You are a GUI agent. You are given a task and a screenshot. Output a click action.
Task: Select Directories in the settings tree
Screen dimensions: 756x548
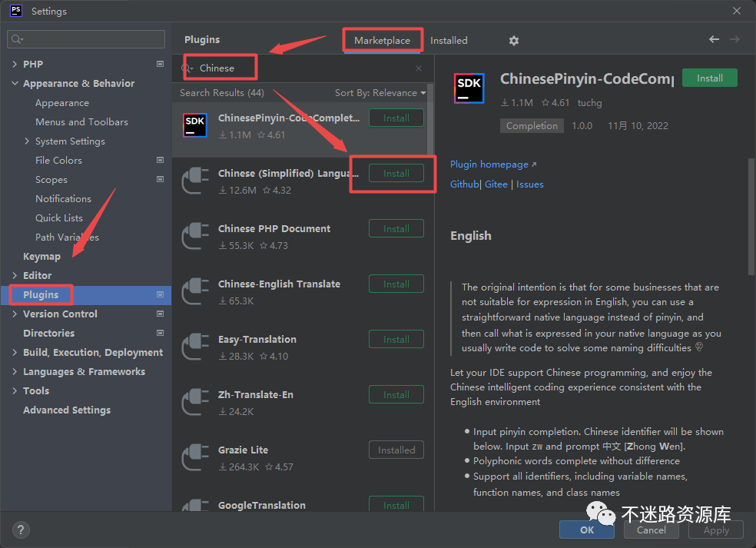48,334
